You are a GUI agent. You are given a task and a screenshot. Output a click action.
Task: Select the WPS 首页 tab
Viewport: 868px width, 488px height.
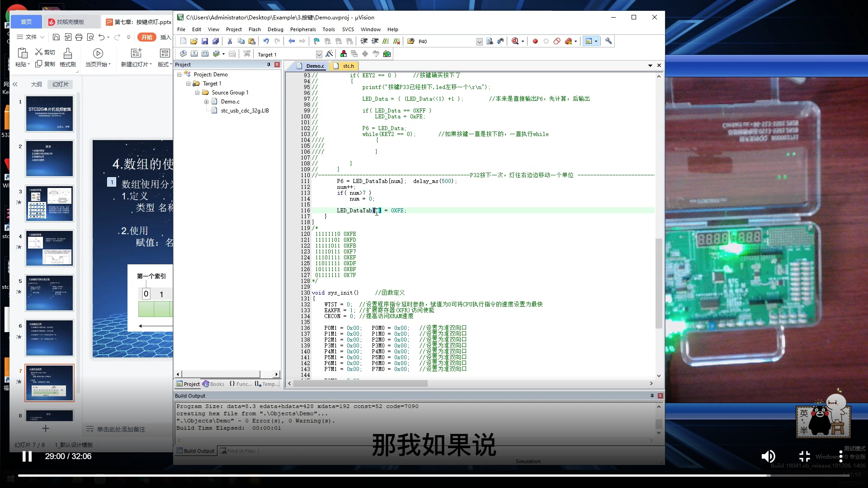coord(26,22)
